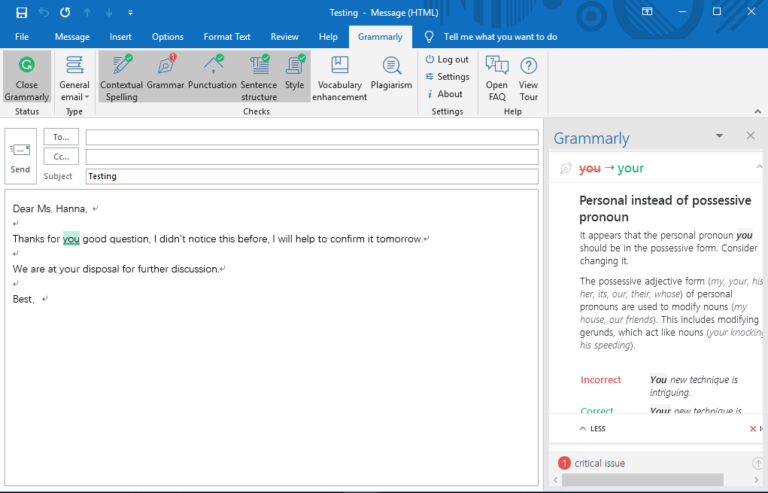Click the "Dear Ms. Hanna," line
The width and height of the screenshot is (768, 493).
50,209
